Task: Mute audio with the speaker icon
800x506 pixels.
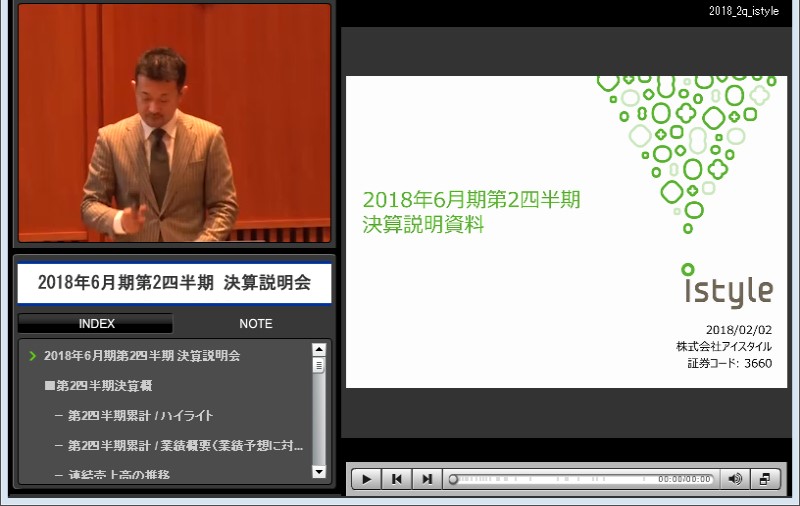Action: [735, 479]
